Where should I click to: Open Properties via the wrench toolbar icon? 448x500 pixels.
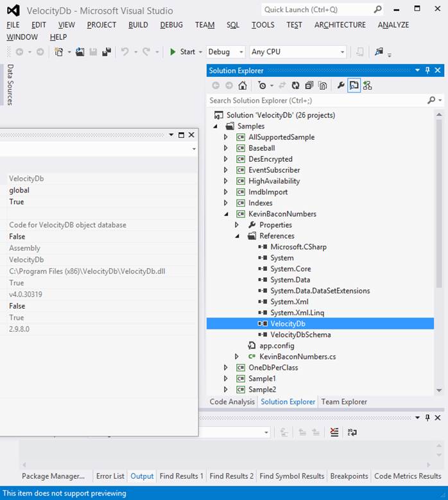point(341,85)
